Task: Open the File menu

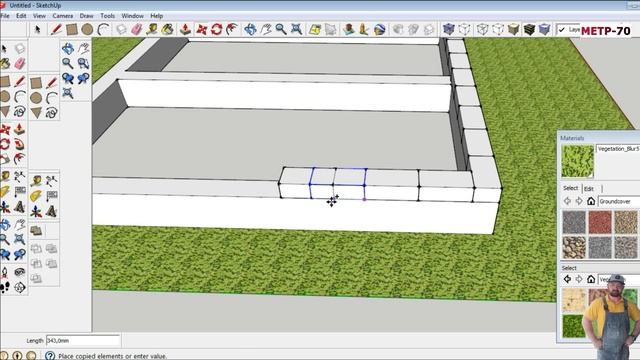Action: point(5,16)
